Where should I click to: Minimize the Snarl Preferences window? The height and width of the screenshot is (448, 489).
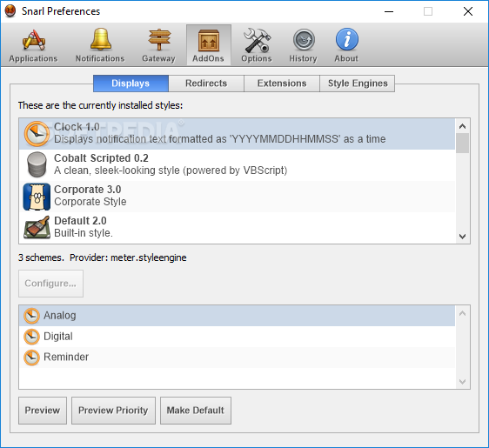pos(389,11)
